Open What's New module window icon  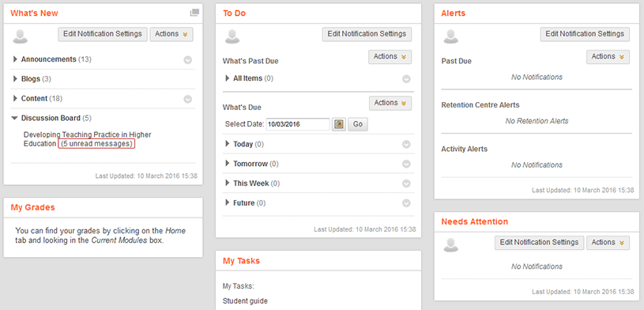click(194, 13)
